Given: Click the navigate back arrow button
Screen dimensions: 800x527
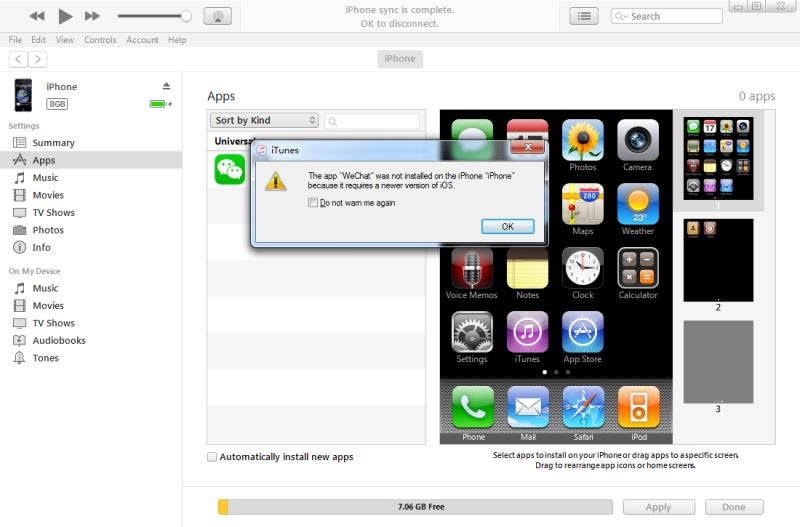Looking at the screenshot, I should click(17, 59).
